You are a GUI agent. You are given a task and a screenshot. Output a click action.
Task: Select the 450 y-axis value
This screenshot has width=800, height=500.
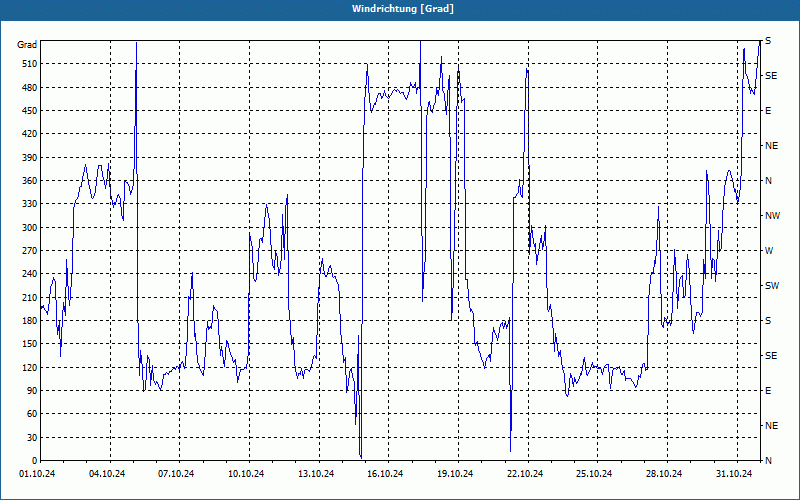(30, 111)
